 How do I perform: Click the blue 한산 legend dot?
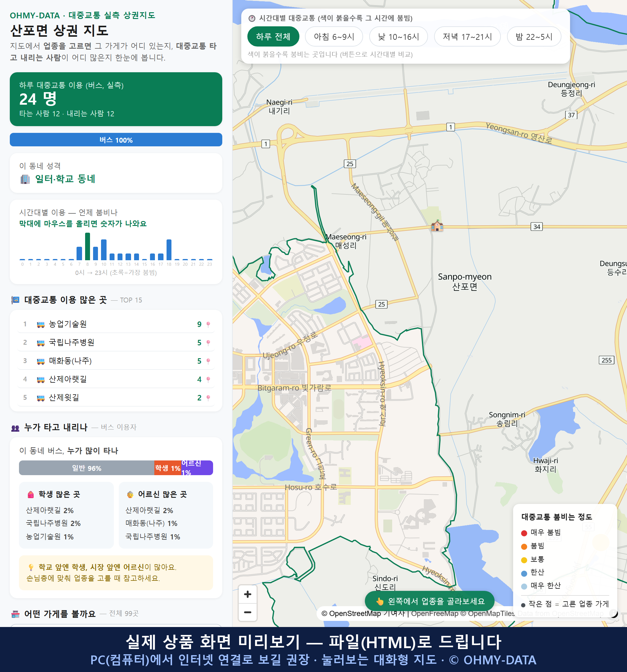click(524, 573)
